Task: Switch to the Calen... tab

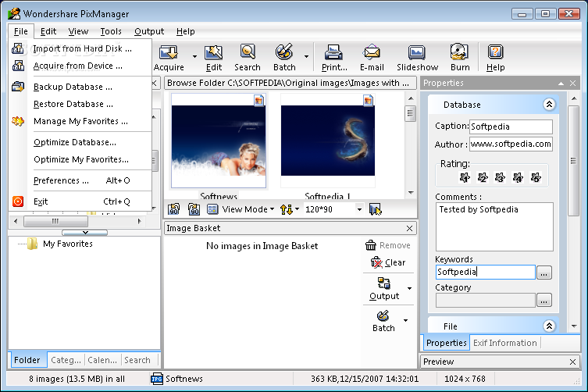Action: (x=102, y=360)
